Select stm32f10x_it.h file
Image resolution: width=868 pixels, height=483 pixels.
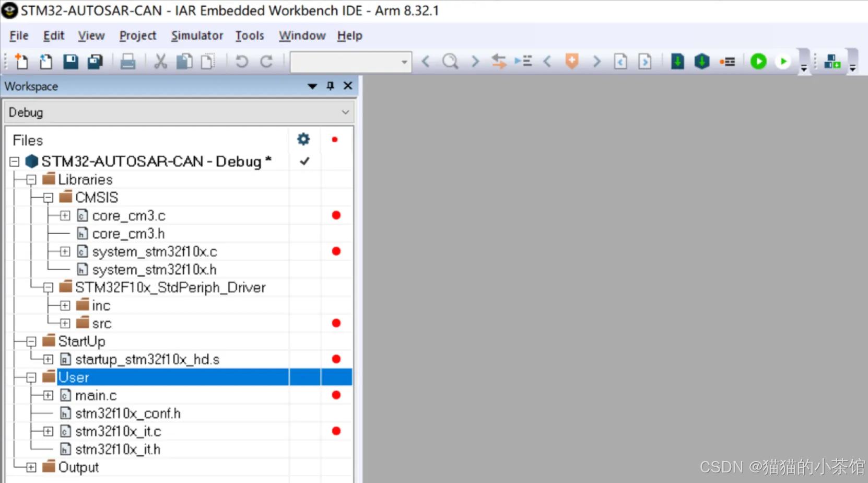point(118,450)
